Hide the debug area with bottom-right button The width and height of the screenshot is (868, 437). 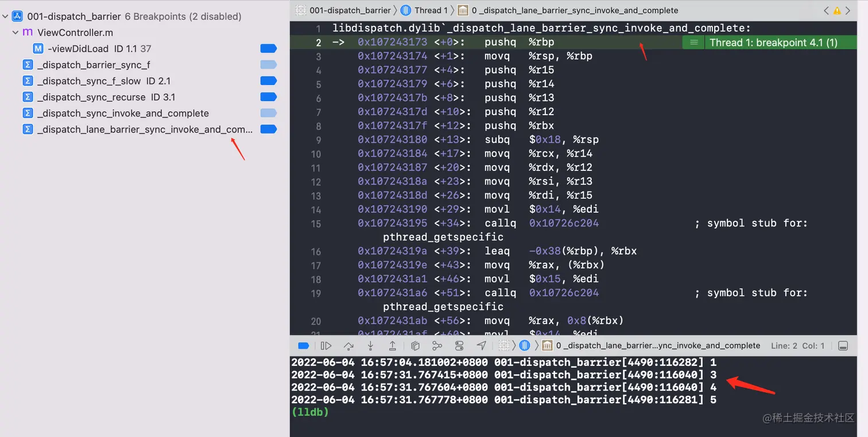[x=843, y=345]
